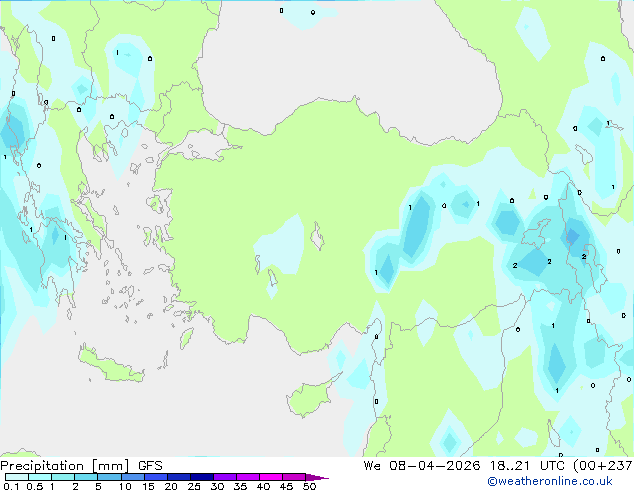This screenshot has height=490, width=634.
Task: Click the '30' legend scale value
Action: tap(217, 486)
